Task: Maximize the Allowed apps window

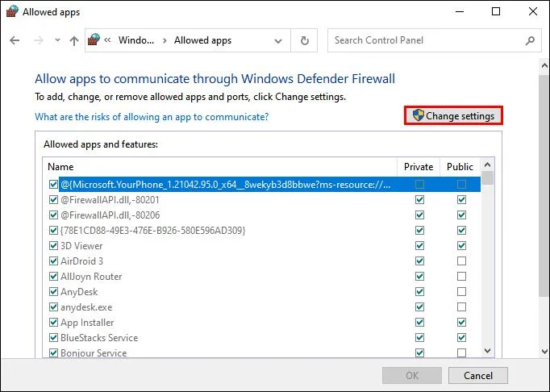Action: 496,11
